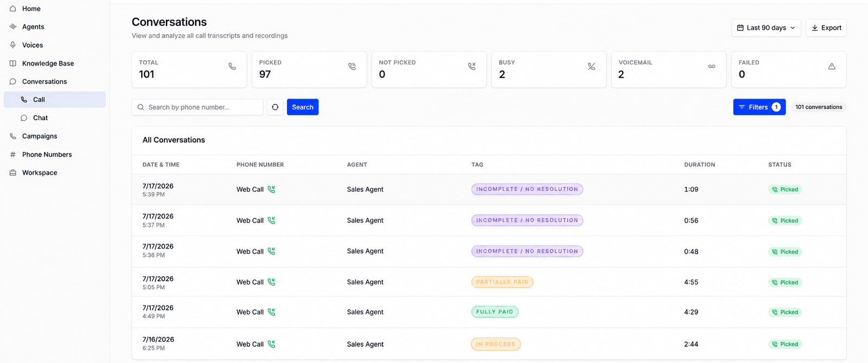Open the Filters button
The image size is (868, 363).
(x=759, y=107)
